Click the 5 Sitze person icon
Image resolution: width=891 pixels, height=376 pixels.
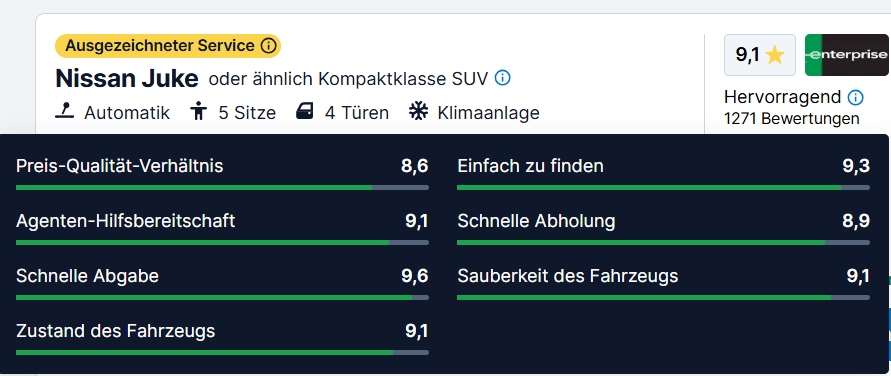[198, 111]
